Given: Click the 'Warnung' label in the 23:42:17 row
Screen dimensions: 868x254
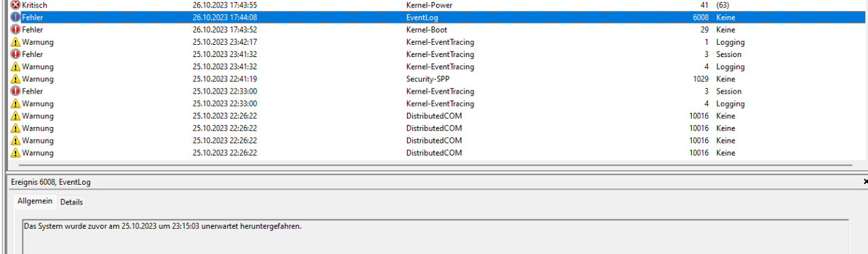Looking at the screenshot, I should [x=37, y=42].
